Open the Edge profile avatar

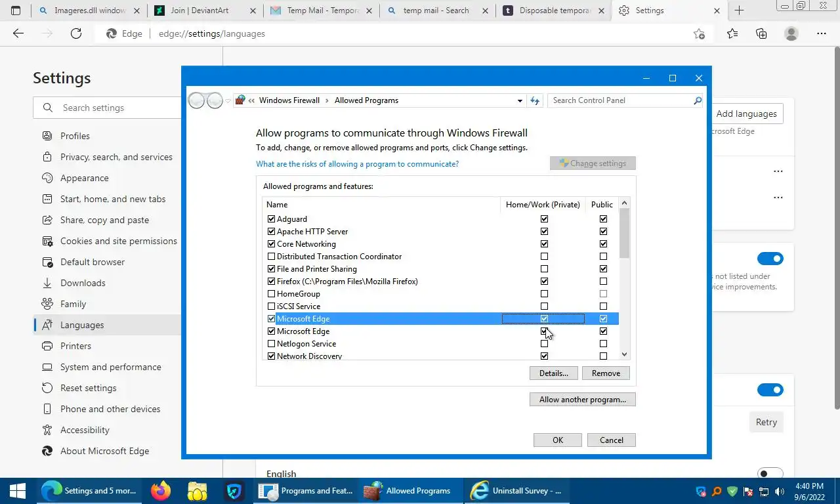791,33
